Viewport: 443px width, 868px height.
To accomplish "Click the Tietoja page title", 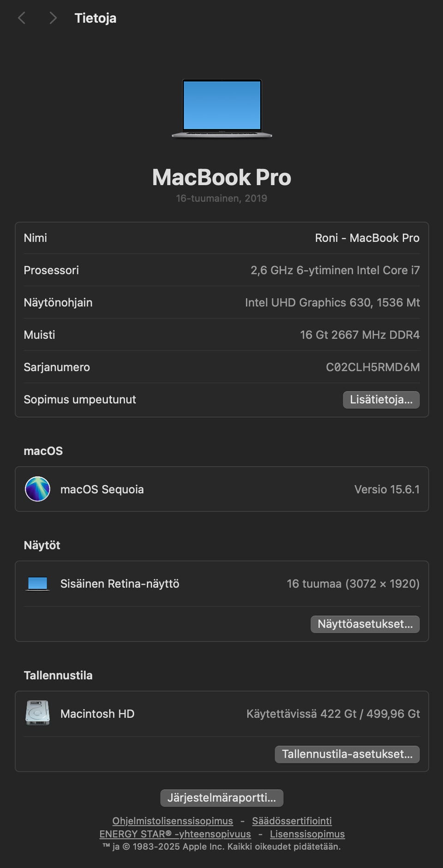I will point(96,18).
